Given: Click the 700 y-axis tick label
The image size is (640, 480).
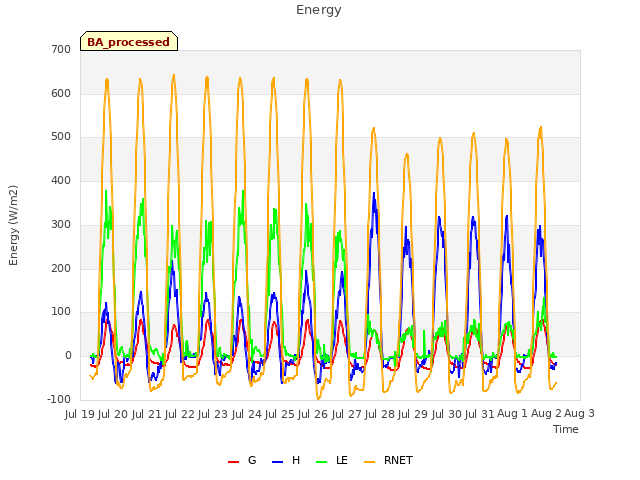Looking at the screenshot, I should click(x=61, y=49).
